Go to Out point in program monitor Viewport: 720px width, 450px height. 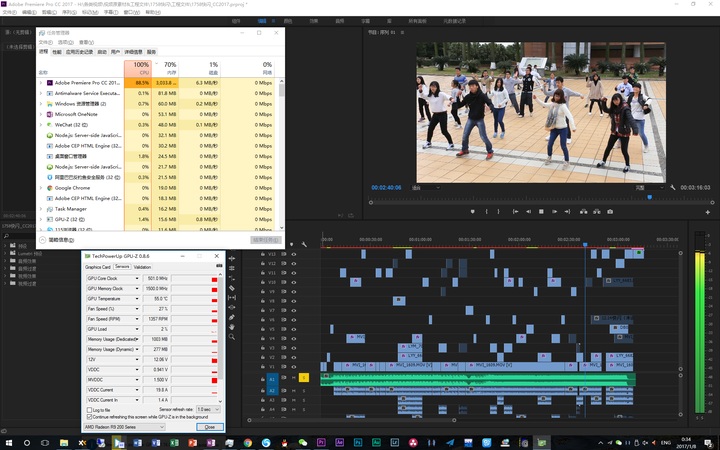pyautogui.click(x=568, y=212)
